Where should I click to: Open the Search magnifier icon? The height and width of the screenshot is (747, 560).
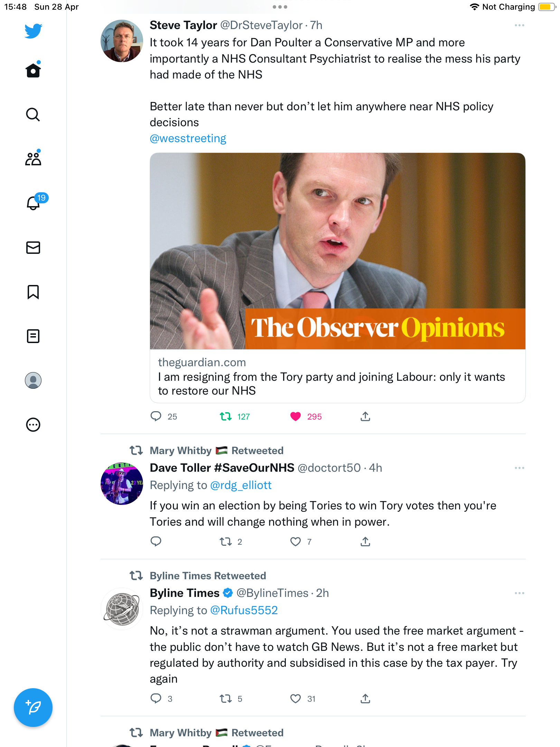pos(33,114)
